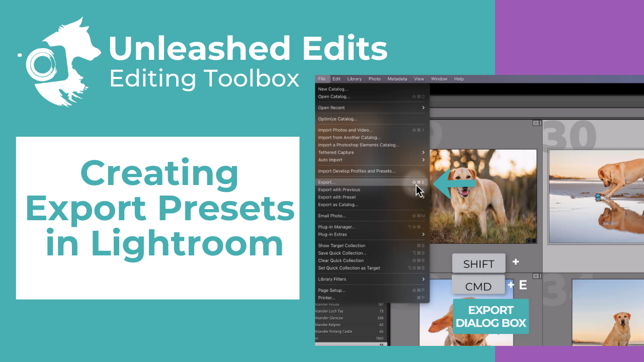The height and width of the screenshot is (362, 644).
Task: Select Import Develop Profiles and Presets
Action: coord(372,171)
